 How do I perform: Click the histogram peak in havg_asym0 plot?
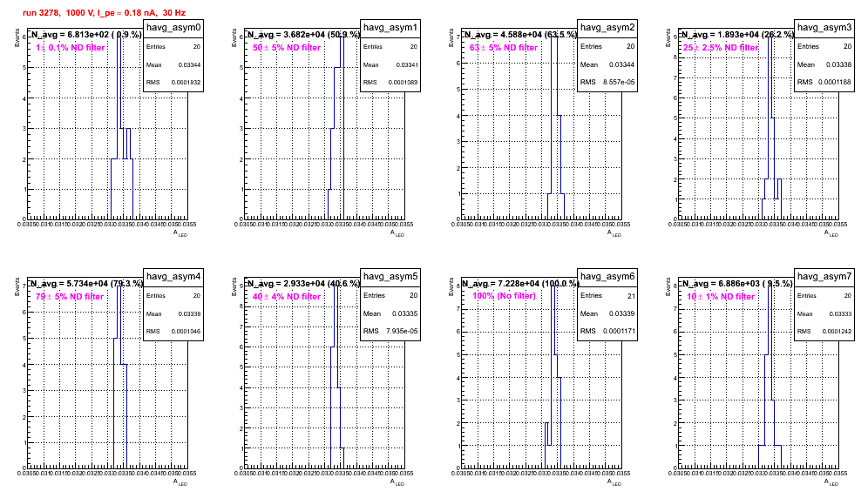click(119, 37)
